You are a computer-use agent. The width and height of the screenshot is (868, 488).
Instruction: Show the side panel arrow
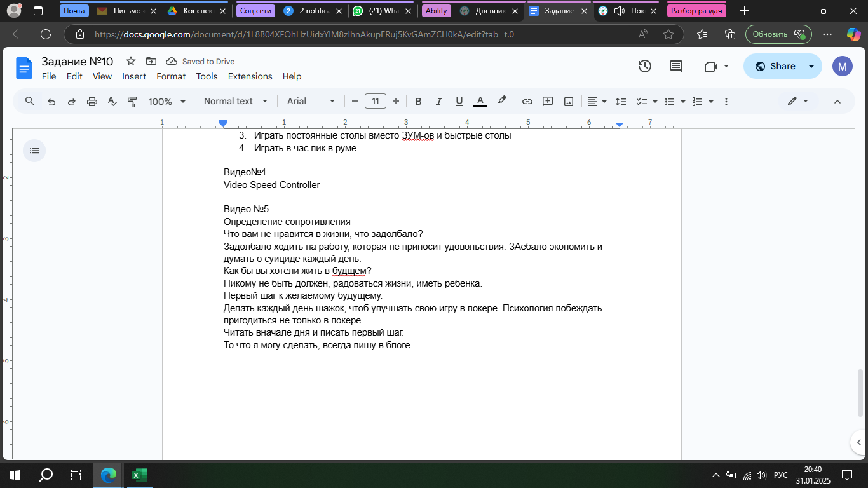coord(858,442)
